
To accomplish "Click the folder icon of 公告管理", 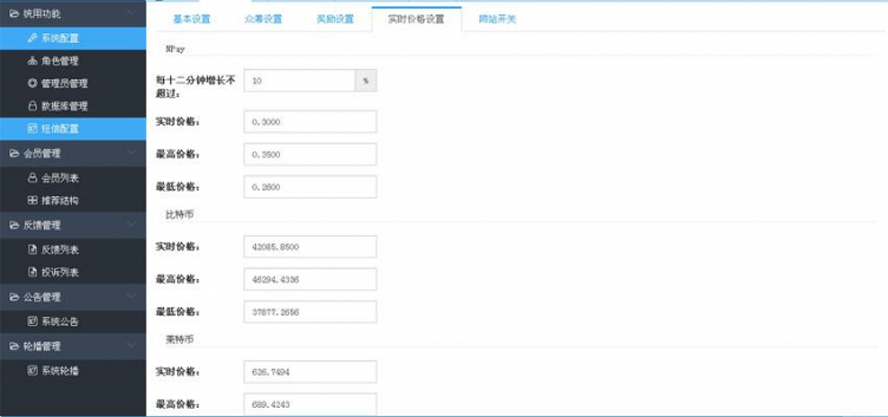I will (x=14, y=297).
